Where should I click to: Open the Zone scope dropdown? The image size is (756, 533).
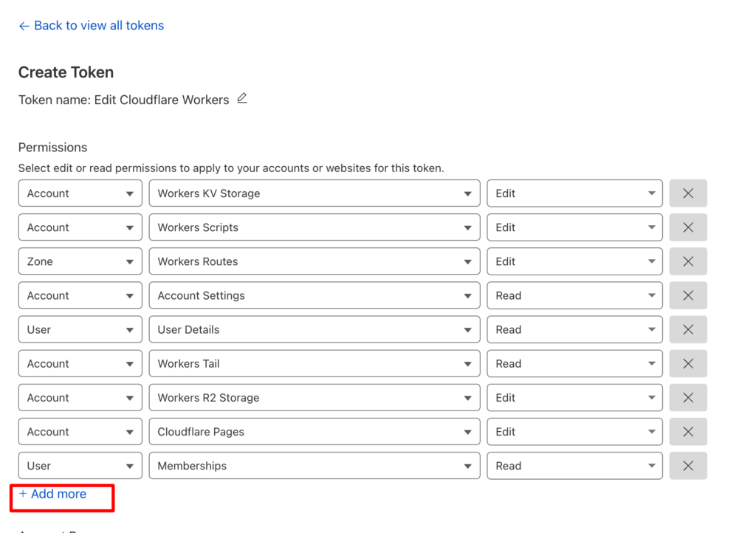click(x=80, y=261)
